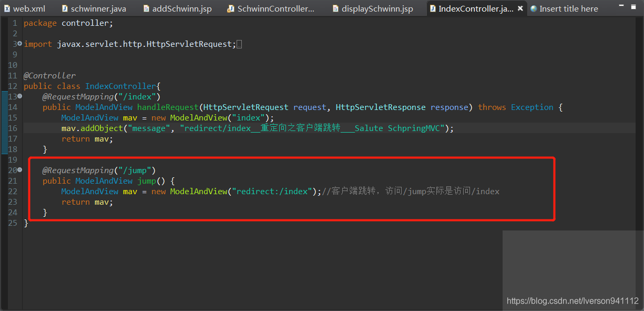This screenshot has width=644, height=311.
Task: Click the addSchwinn.jsp tab file icon
Action: click(x=146, y=9)
